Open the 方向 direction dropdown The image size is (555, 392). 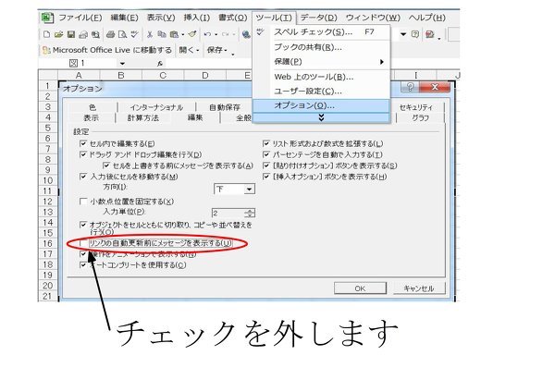pyautogui.click(x=249, y=189)
